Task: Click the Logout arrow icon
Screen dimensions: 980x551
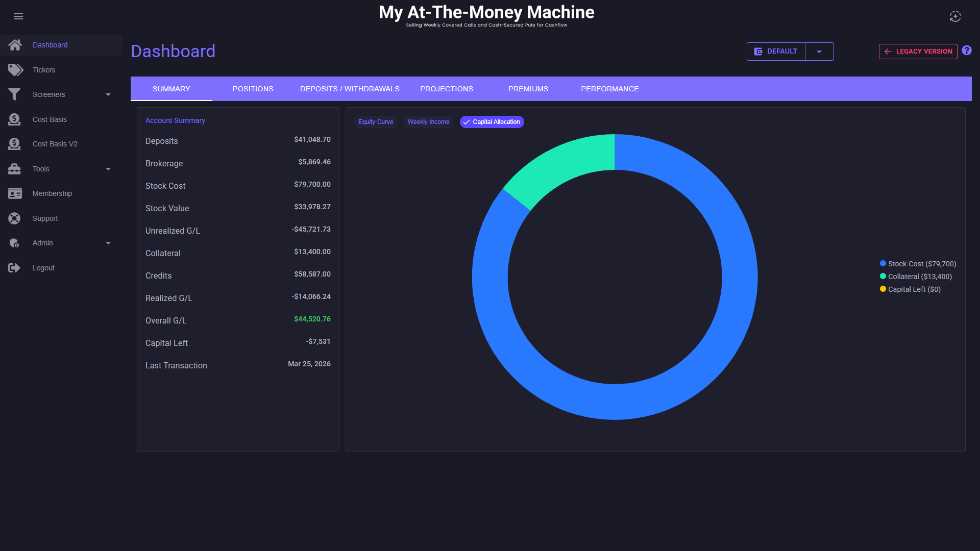Action: click(14, 268)
